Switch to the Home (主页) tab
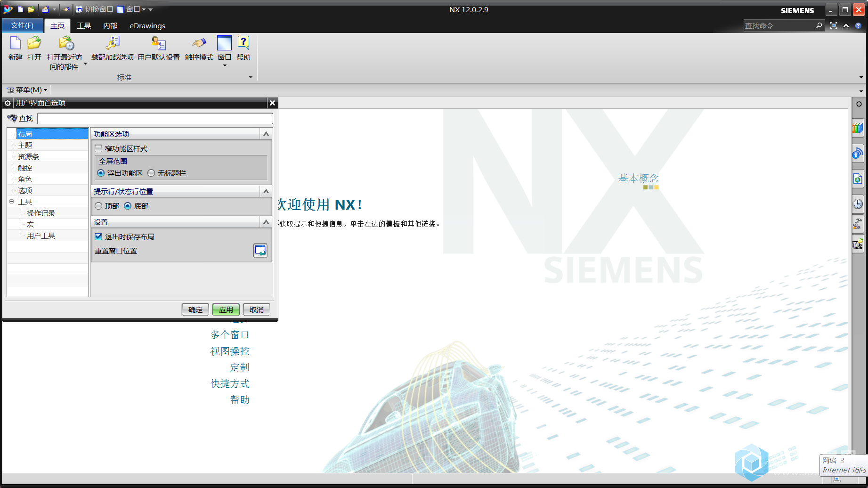The height and width of the screenshot is (488, 868). pyautogui.click(x=57, y=25)
